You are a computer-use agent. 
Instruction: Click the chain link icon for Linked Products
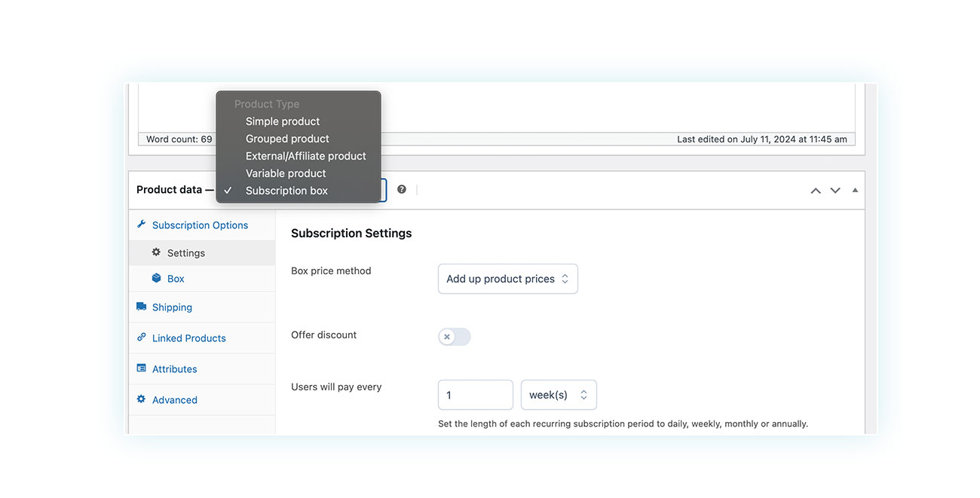tap(141, 338)
